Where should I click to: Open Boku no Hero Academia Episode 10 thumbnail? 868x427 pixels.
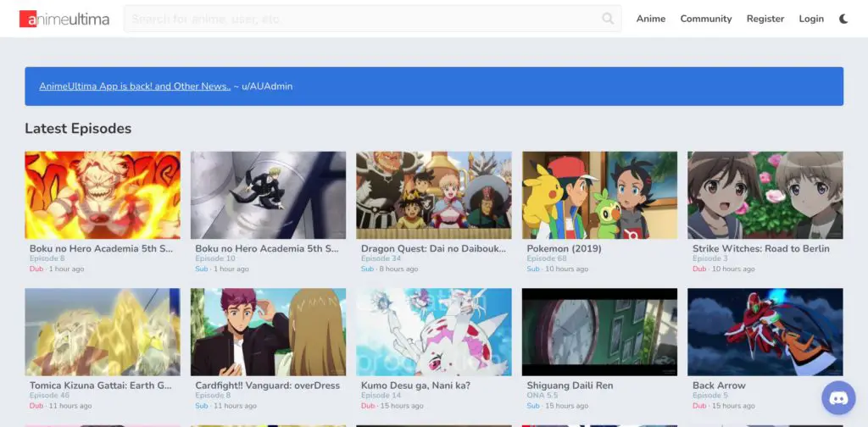point(268,195)
